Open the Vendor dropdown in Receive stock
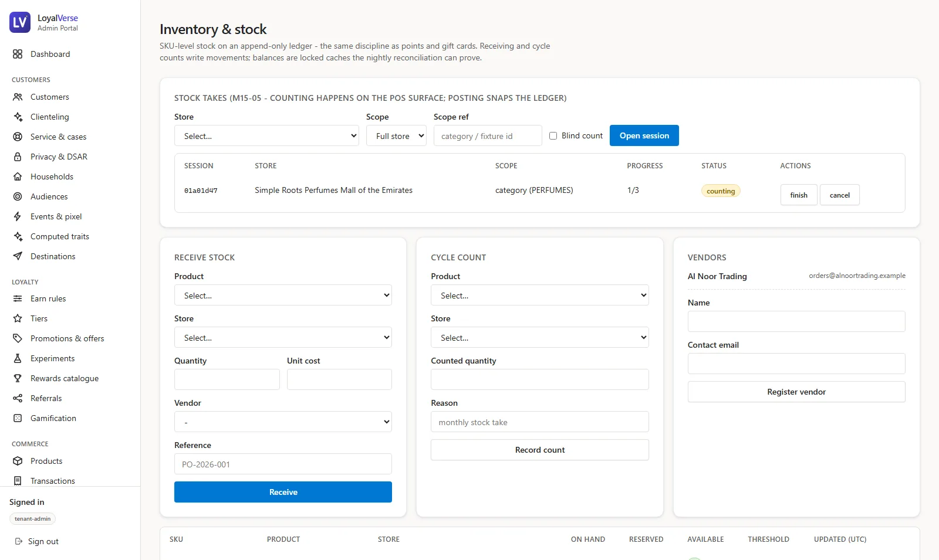The height and width of the screenshot is (560, 939). (283, 422)
